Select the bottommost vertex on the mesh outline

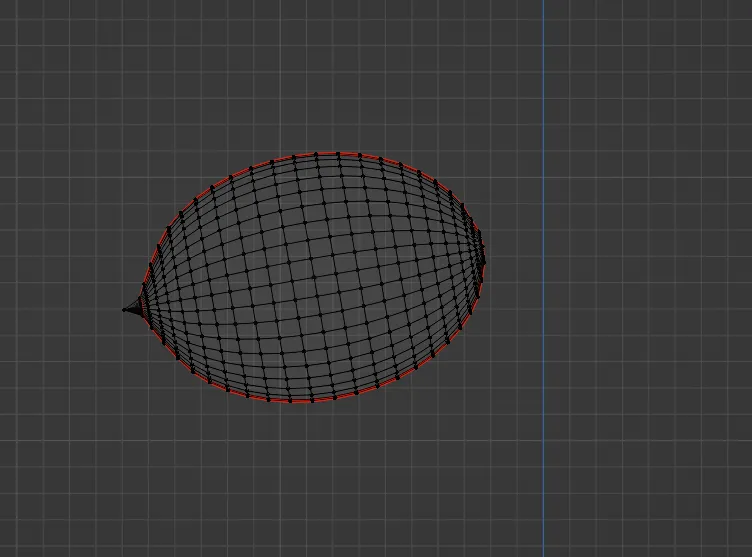pyautogui.click(x=296, y=401)
